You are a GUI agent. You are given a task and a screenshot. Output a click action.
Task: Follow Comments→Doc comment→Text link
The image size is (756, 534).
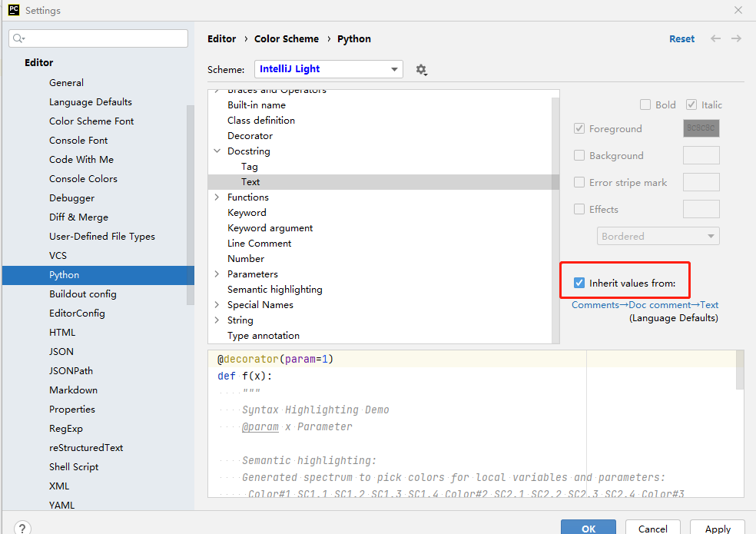pyautogui.click(x=645, y=305)
